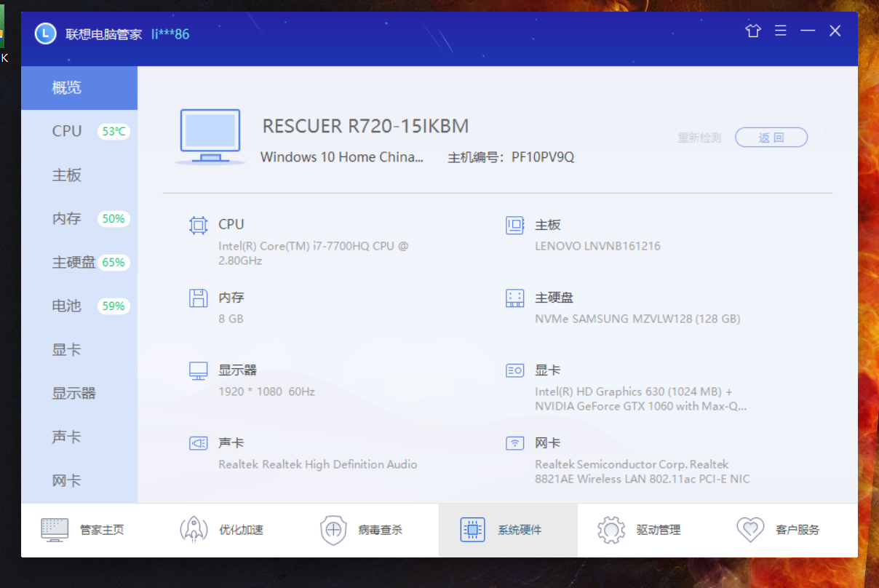Open the 声卡 sidebar item
The width and height of the screenshot is (879, 588).
pyautogui.click(x=79, y=437)
